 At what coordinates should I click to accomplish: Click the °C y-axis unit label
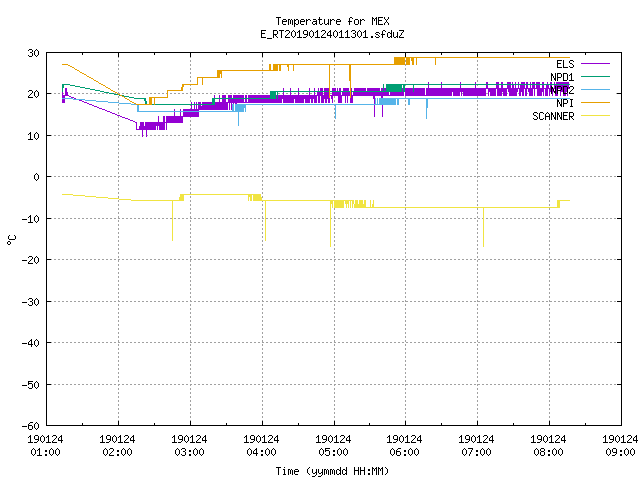[11, 240]
